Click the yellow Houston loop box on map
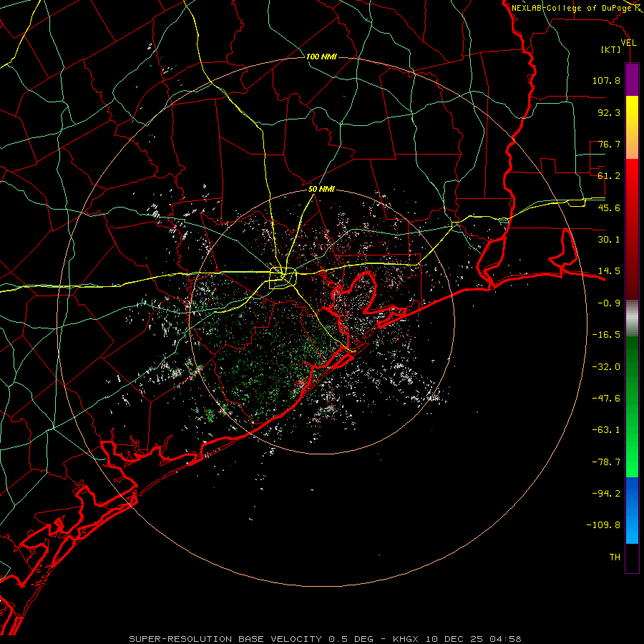This screenshot has width=644, height=644. pyautogui.click(x=283, y=278)
